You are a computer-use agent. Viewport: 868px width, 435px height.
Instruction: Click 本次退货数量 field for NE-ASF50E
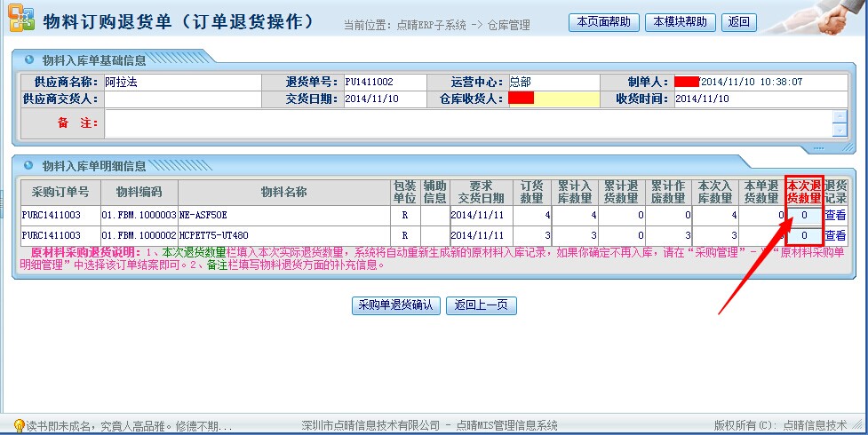click(804, 215)
